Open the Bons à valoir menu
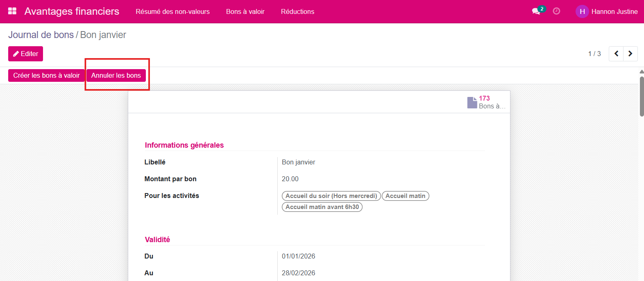 coord(245,11)
